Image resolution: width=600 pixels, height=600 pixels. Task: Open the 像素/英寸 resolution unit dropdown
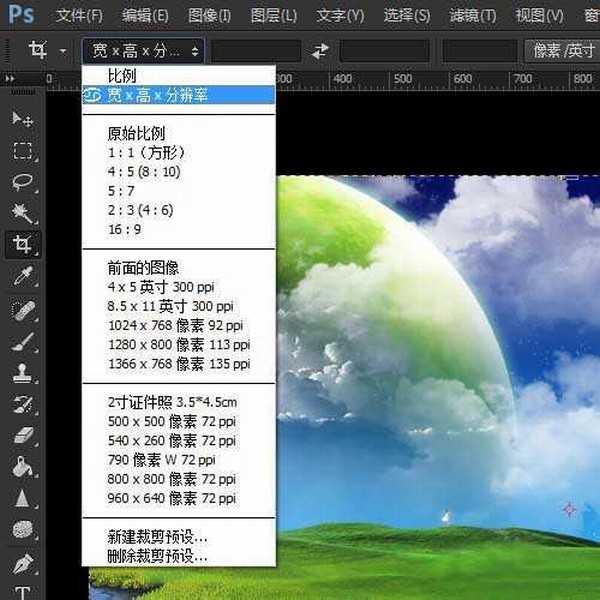[x=560, y=50]
